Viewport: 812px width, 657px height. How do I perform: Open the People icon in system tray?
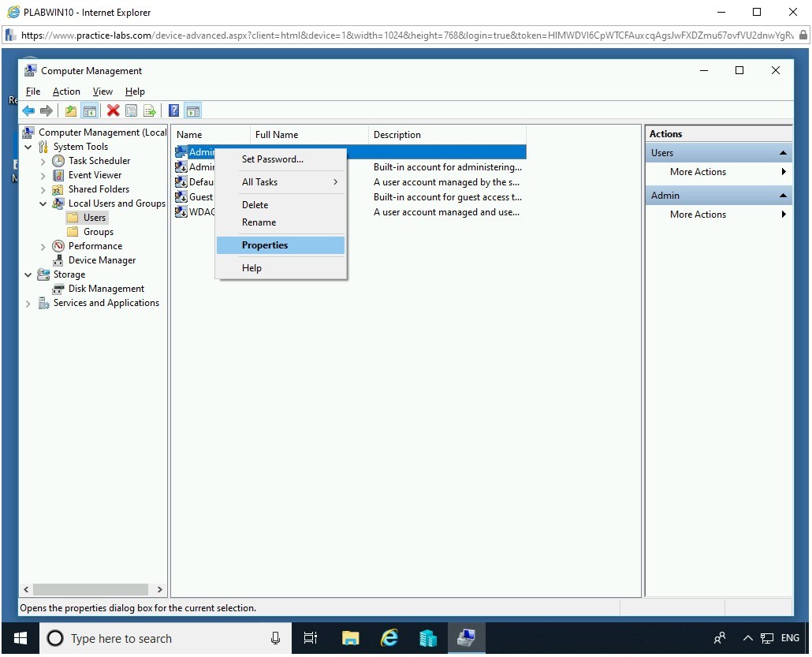[x=720, y=638]
